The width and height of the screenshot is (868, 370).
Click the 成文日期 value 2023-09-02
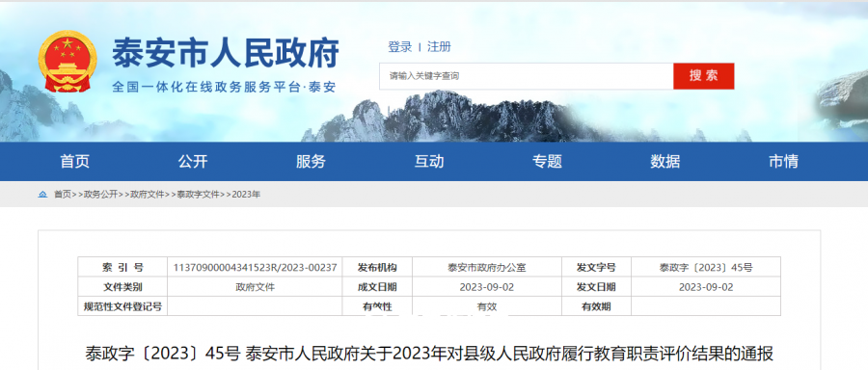(x=487, y=287)
